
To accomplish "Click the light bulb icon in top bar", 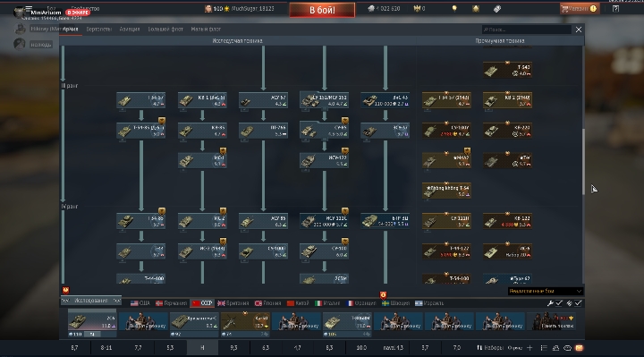I will (454, 9).
